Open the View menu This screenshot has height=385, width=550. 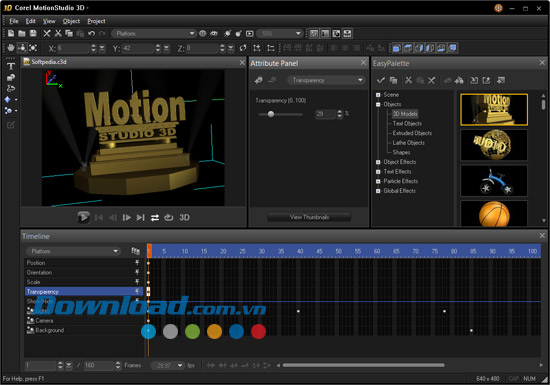[49, 21]
